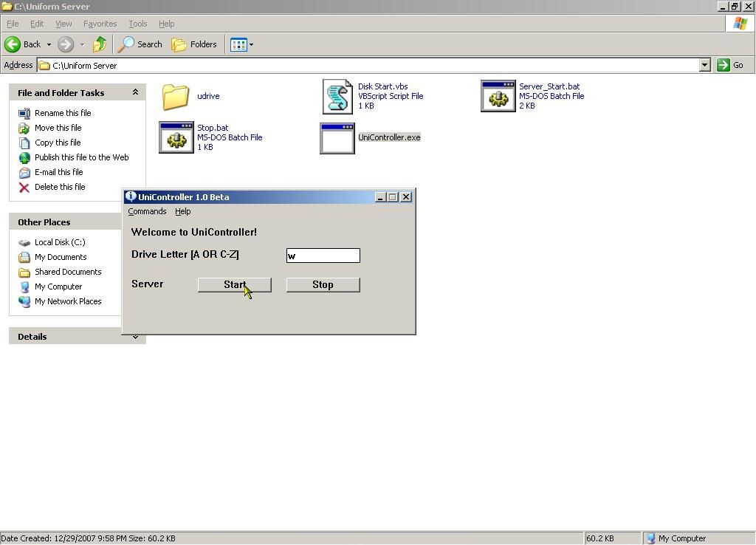
Task: Click the UniController title bar icon
Action: tap(131, 196)
